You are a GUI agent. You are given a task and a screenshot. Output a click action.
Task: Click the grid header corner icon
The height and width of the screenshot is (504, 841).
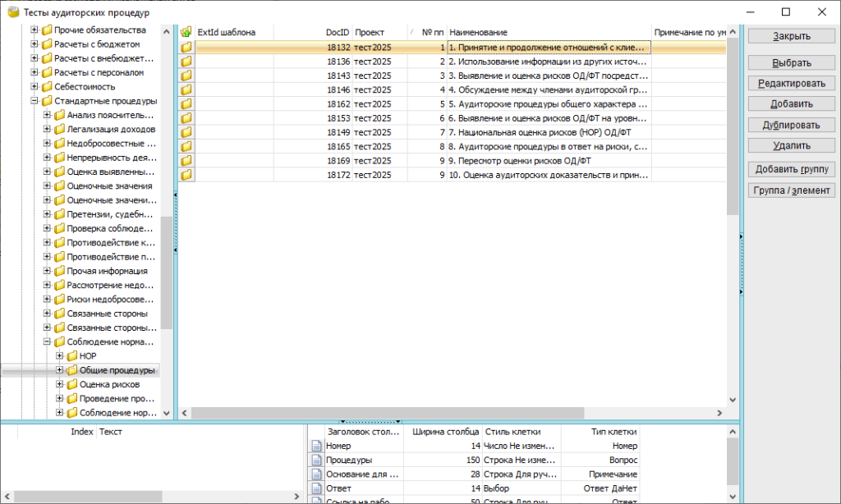pyautogui.click(x=186, y=32)
